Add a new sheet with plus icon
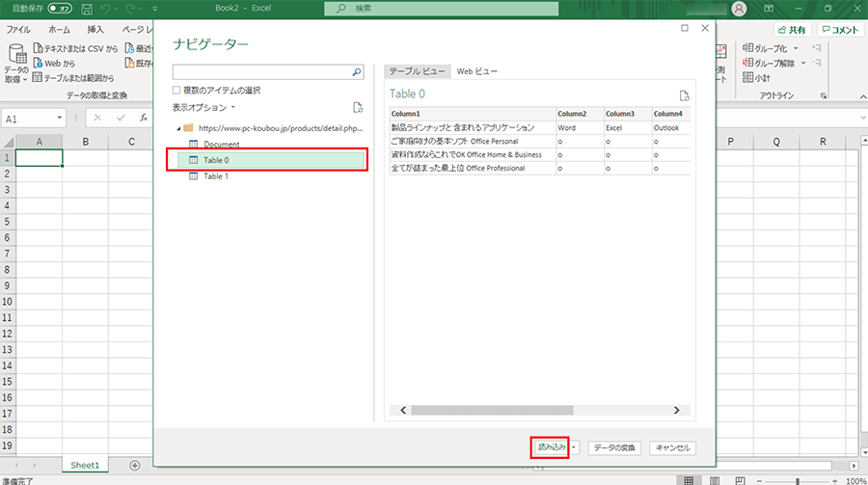 point(134,466)
